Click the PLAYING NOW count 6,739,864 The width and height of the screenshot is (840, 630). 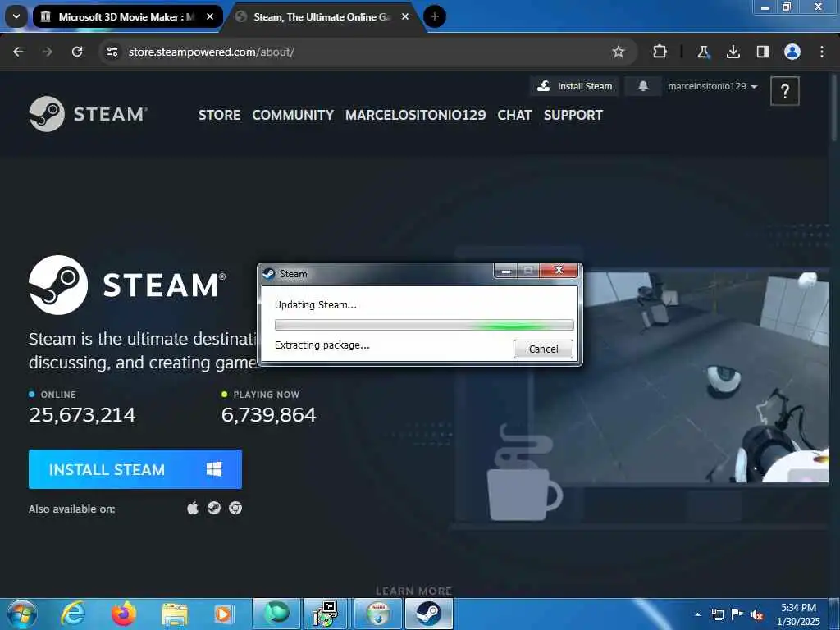point(268,414)
